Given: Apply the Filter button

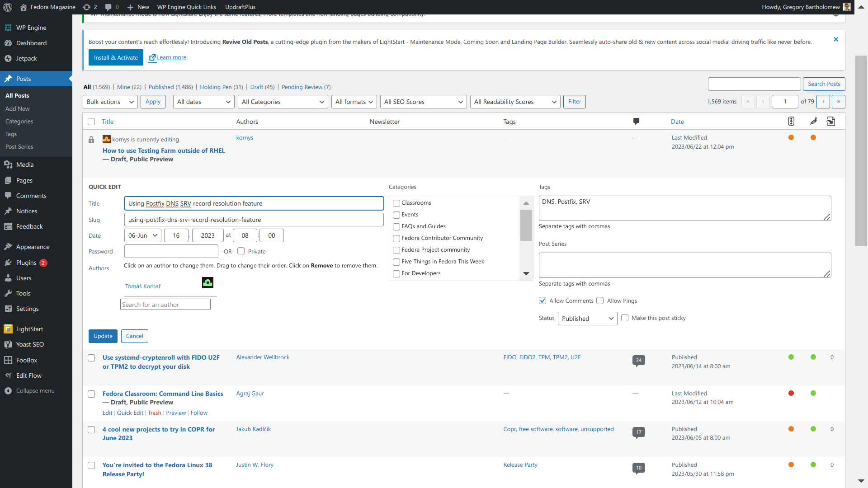Looking at the screenshot, I should pyautogui.click(x=575, y=102).
